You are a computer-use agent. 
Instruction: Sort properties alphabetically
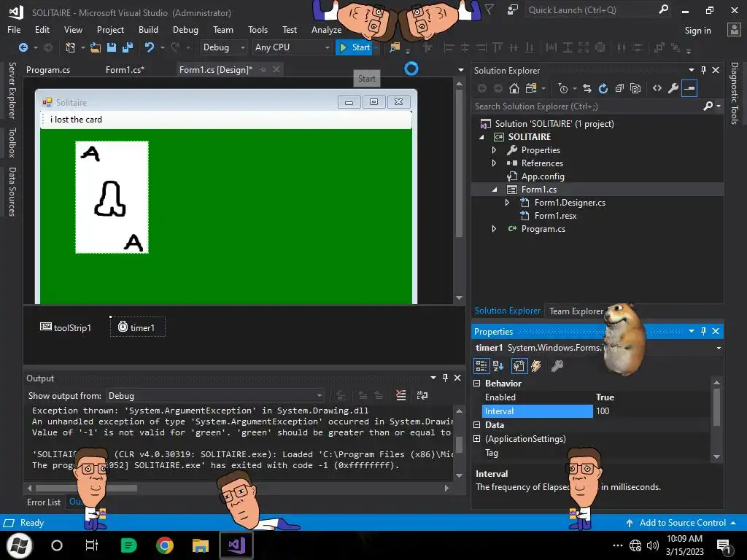[x=498, y=366]
